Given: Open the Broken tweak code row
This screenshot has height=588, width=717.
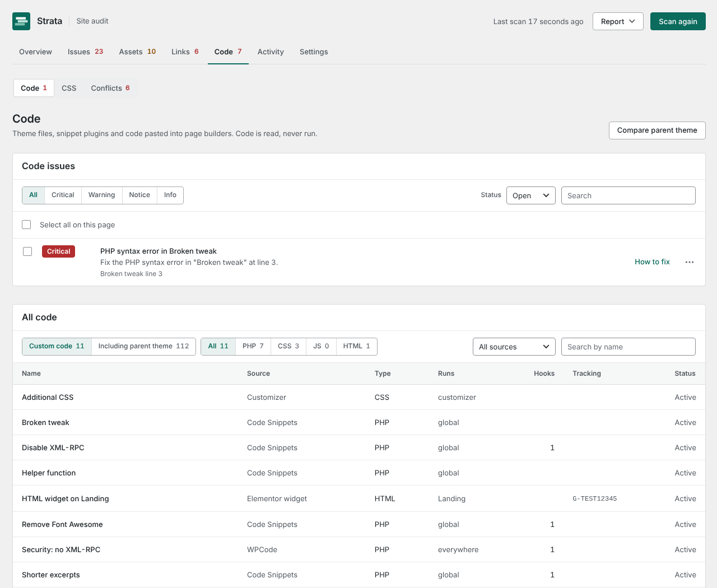Looking at the screenshot, I should (x=359, y=422).
